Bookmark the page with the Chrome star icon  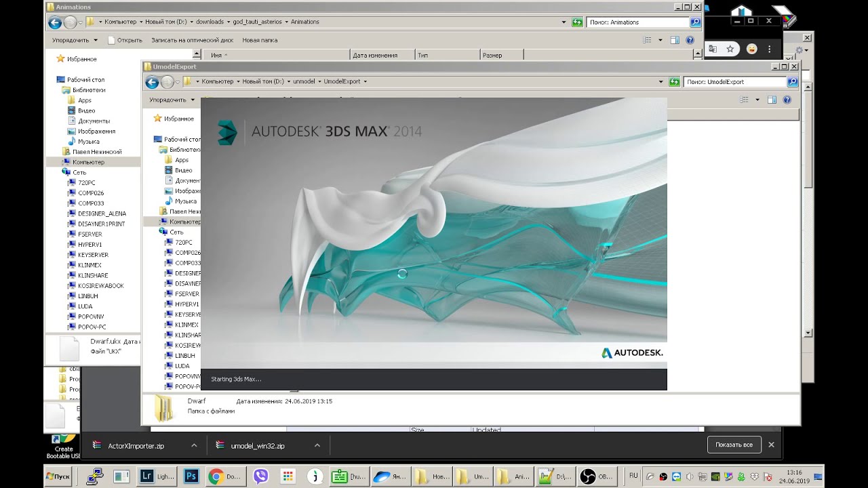[x=730, y=49]
